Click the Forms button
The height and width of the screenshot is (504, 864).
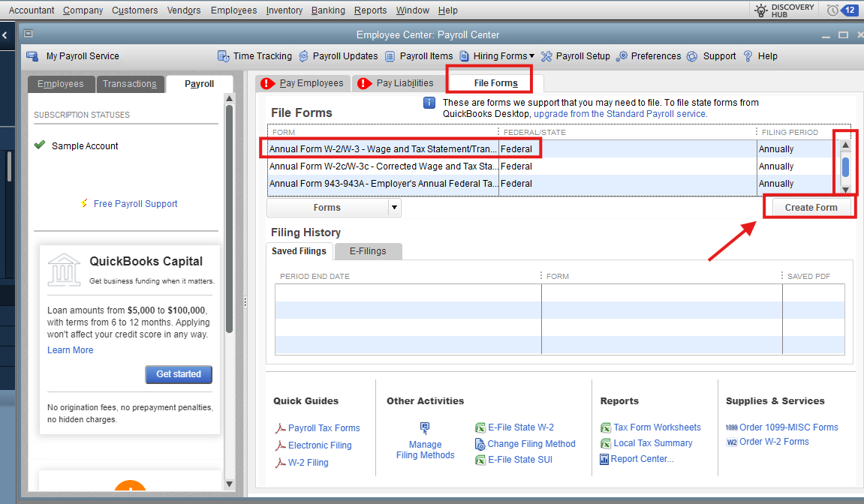click(x=327, y=208)
